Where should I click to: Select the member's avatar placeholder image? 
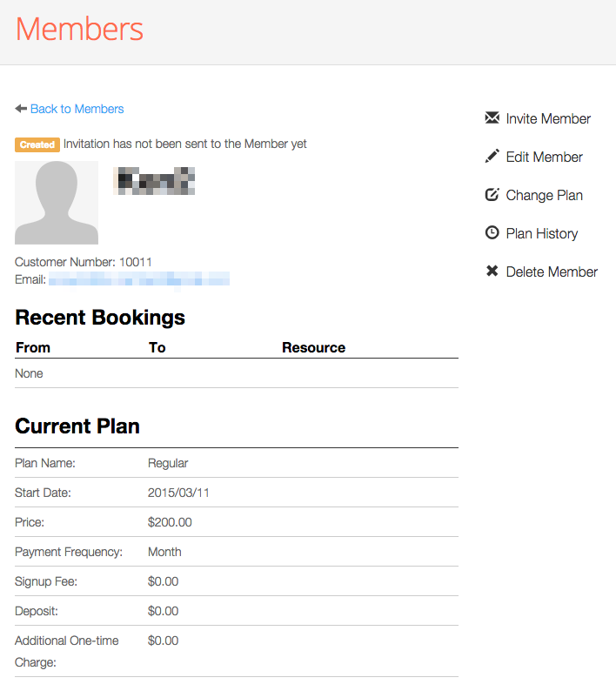57,203
